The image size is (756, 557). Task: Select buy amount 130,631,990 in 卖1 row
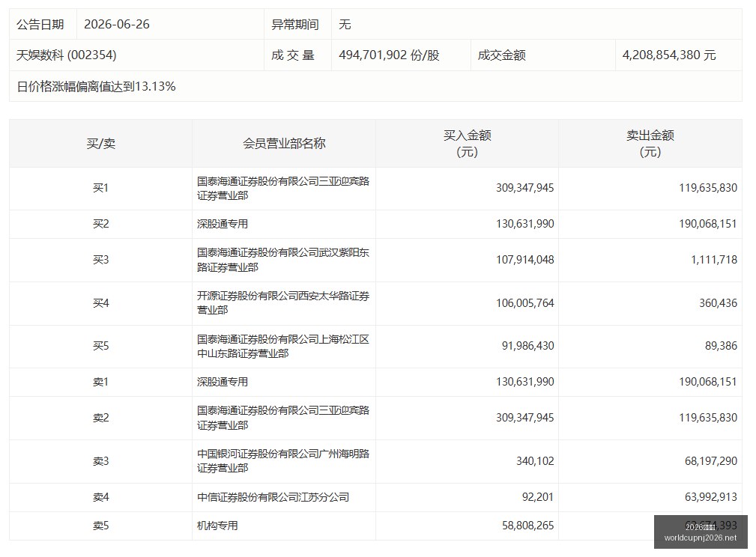(525, 382)
